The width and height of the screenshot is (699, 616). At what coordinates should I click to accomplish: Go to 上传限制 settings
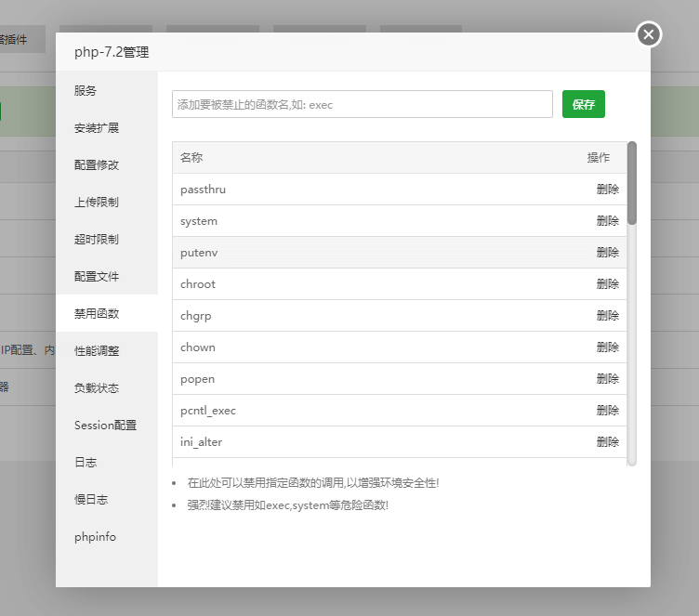tap(97, 202)
